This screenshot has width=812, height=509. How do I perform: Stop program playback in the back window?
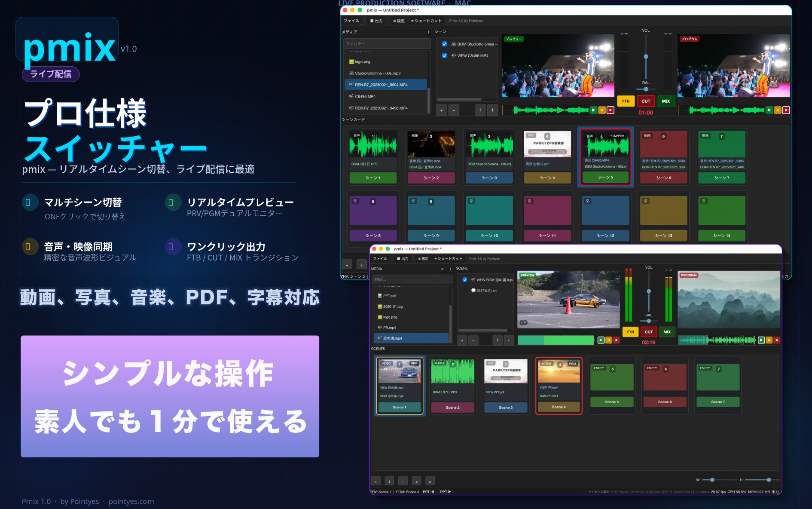point(786,110)
